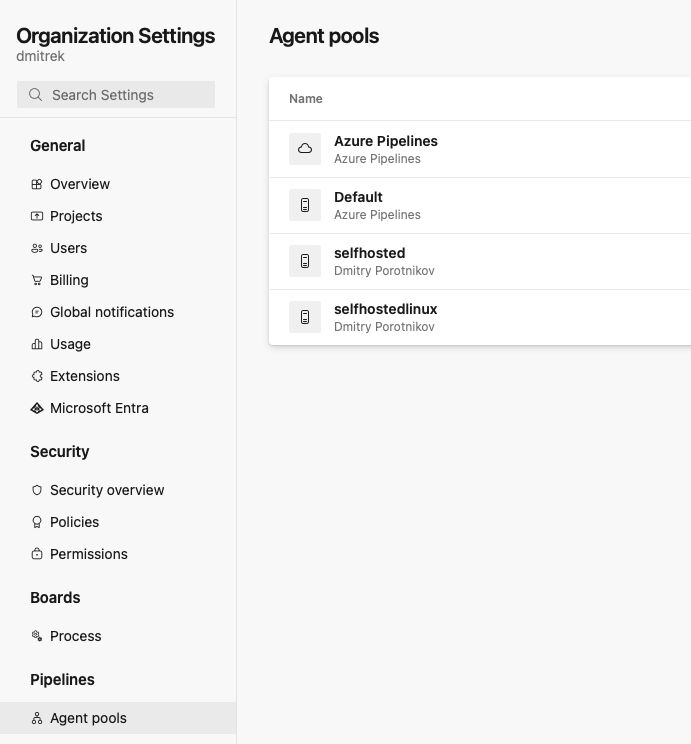Screen dimensions: 691x744
Task: Open Security overview settings
Action: (x=107, y=490)
